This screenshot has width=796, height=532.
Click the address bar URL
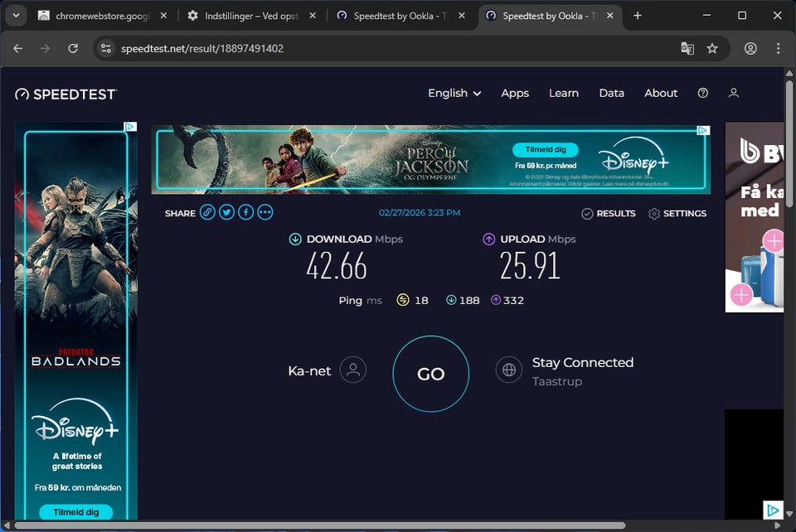tap(202, 48)
